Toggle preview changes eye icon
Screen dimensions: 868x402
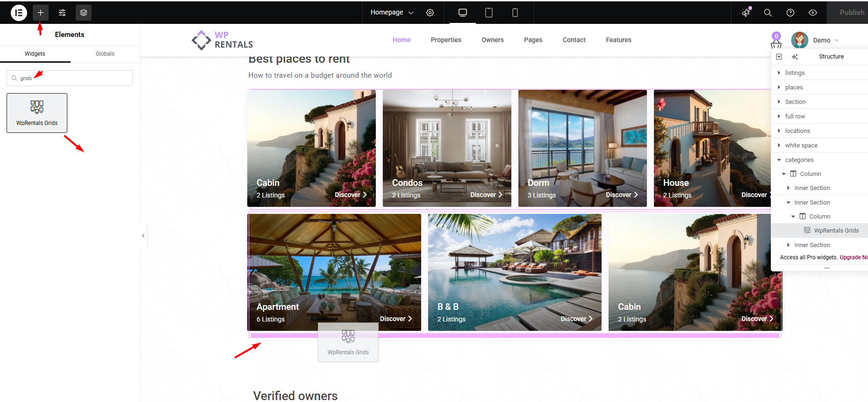point(812,13)
